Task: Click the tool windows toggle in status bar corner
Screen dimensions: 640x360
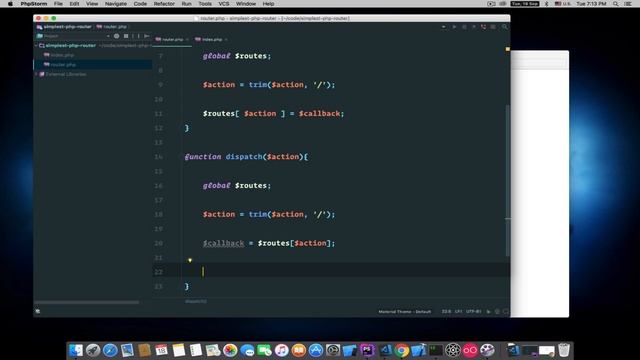Action: (38, 311)
